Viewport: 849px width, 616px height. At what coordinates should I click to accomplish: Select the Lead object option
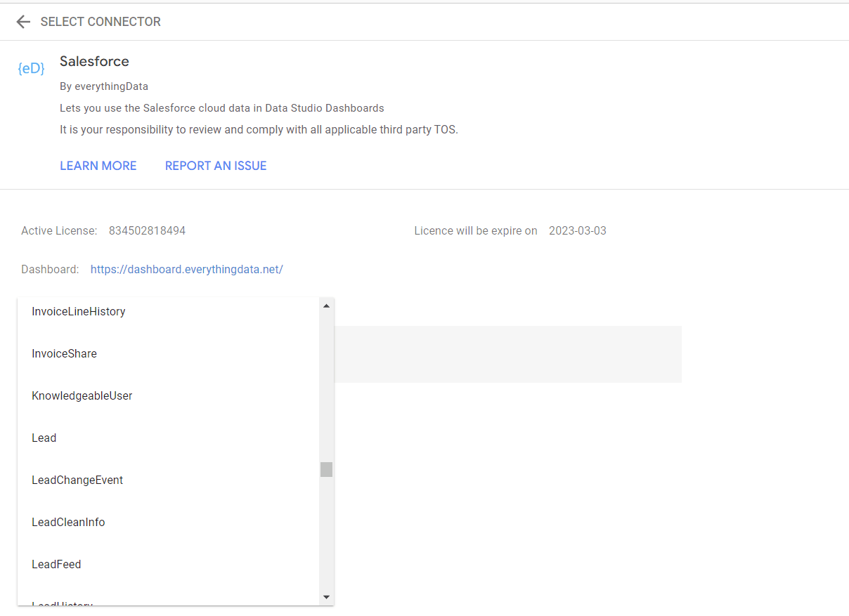tap(44, 438)
